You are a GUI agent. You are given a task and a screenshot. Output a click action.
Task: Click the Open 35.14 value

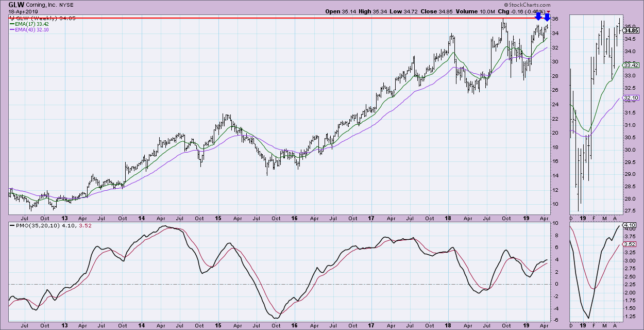pyautogui.click(x=340, y=11)
